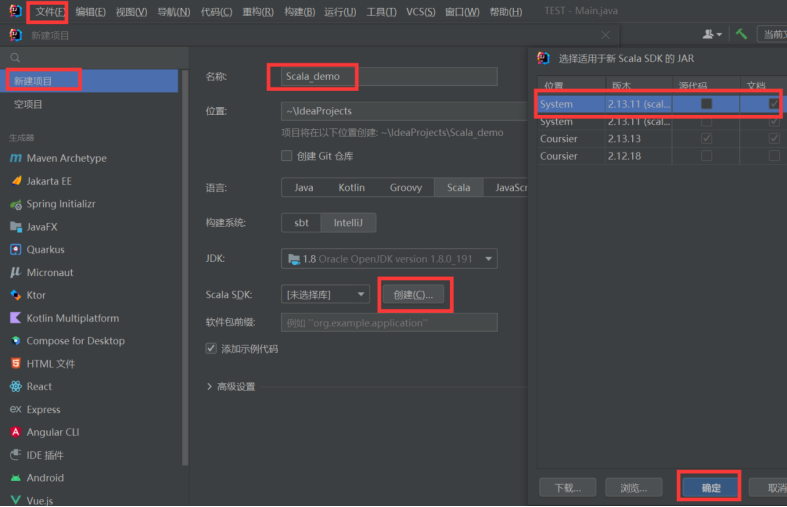Click the IntelliJ logo in the title bar
787x507 pixels.
pos(16,11)
